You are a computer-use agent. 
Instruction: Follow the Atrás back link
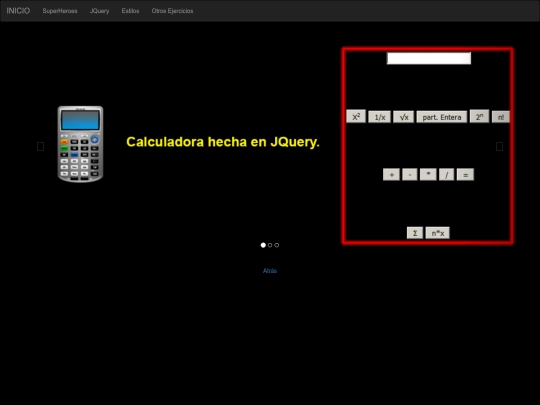click(x=270, y=271)
